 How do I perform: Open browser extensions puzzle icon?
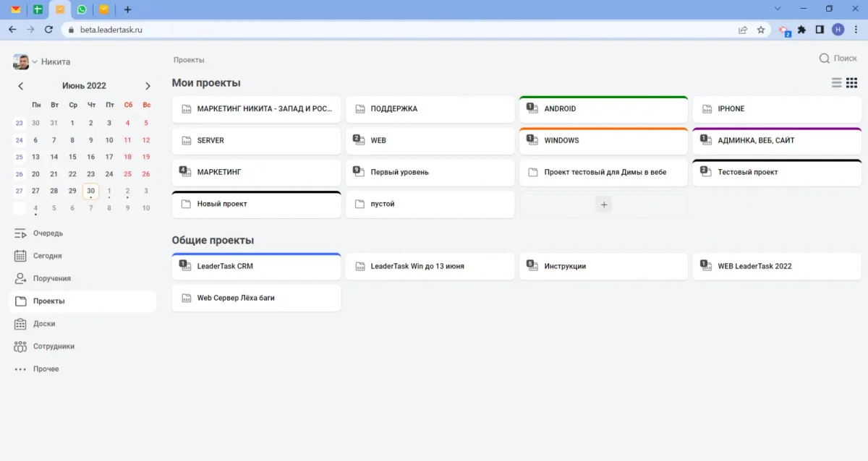point(801,30)
